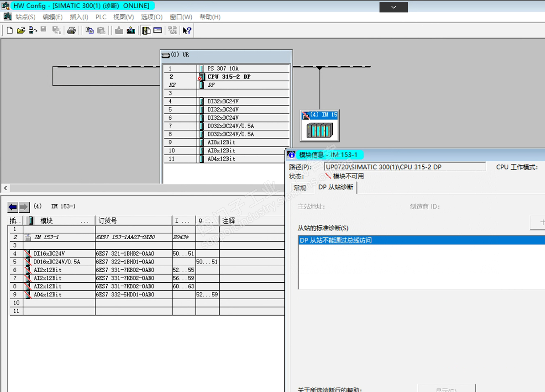
Task: Click the faulted DI16xDC24V module icon
Action: pos(28,254)
